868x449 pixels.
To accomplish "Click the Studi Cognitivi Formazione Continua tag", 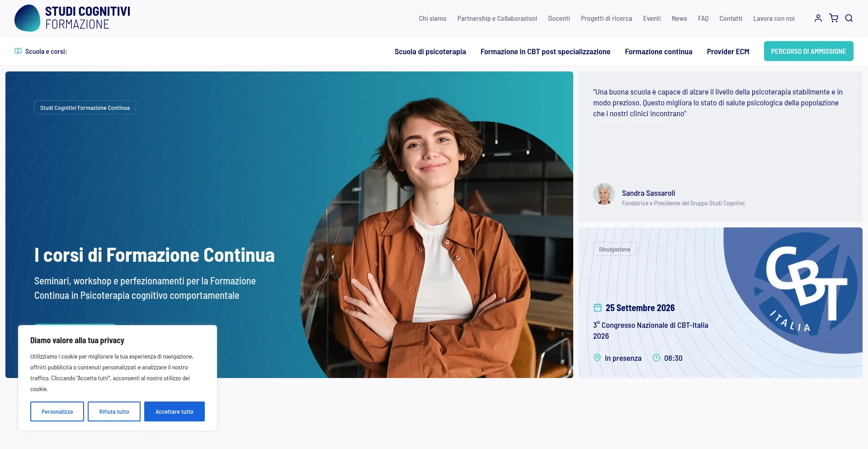I will (85, 108).
